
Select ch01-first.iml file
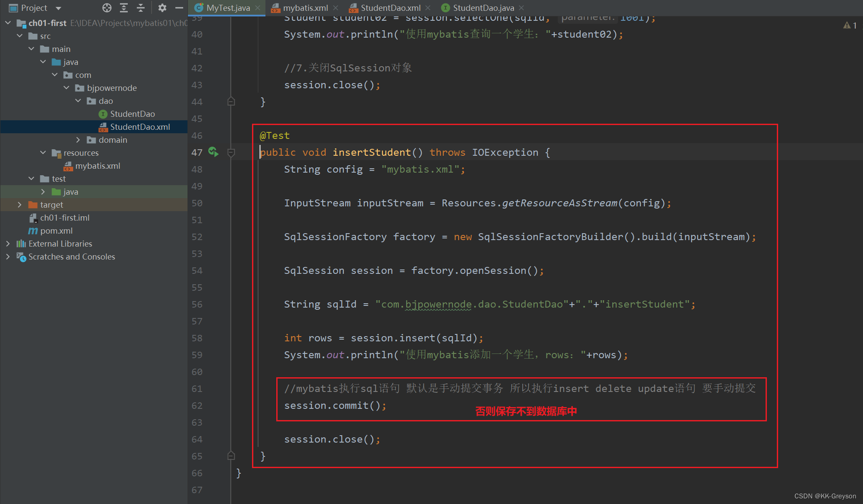point(65,218)
